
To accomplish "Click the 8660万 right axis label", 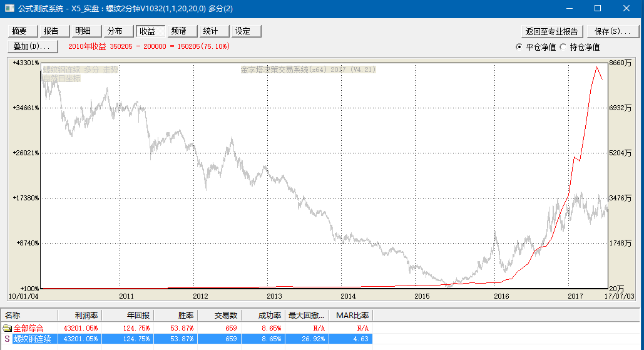I will click(620, 63).
